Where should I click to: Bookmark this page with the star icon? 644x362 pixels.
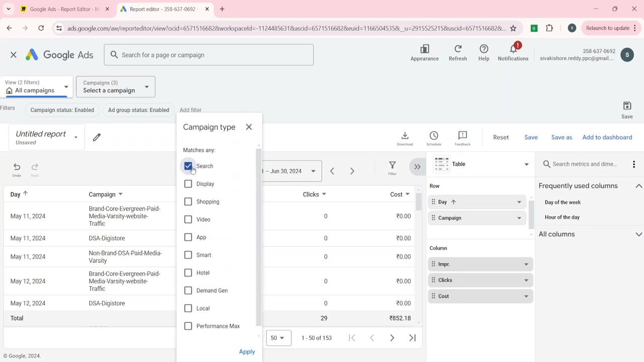(x=513, y=28)
